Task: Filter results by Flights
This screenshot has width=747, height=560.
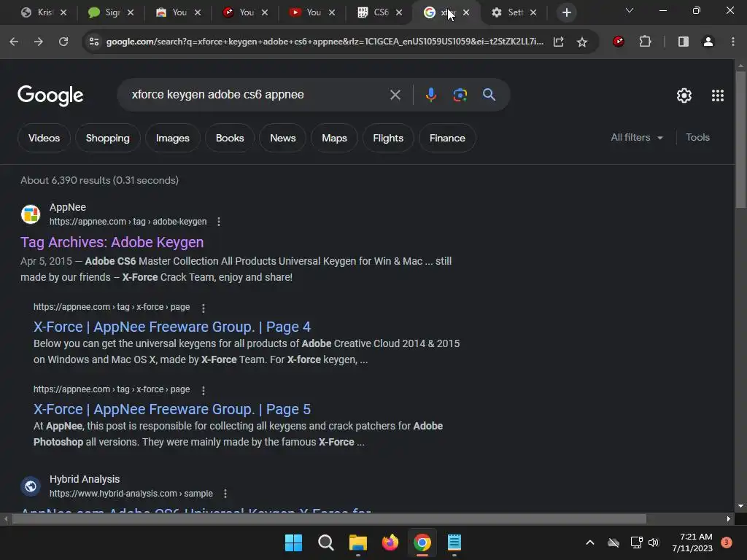Action: 388,138
